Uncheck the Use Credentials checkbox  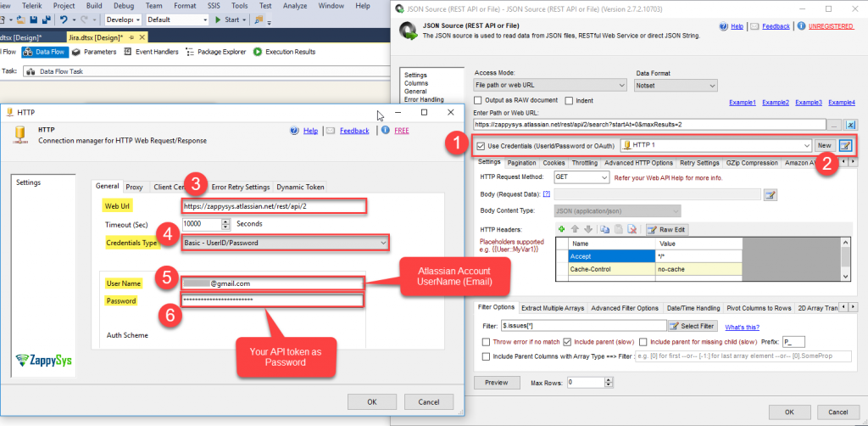coord(481,146)
